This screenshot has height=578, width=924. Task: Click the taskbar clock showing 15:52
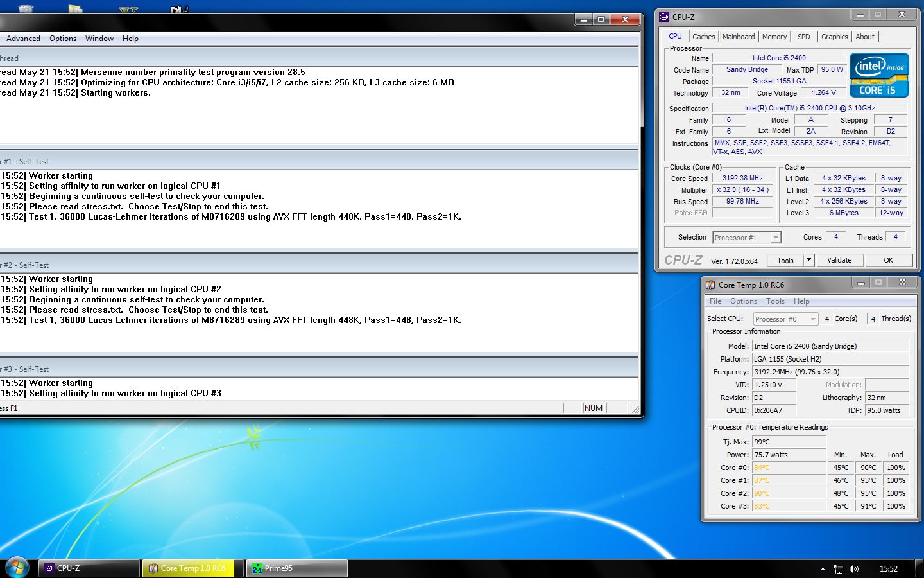tap(889, 569)
